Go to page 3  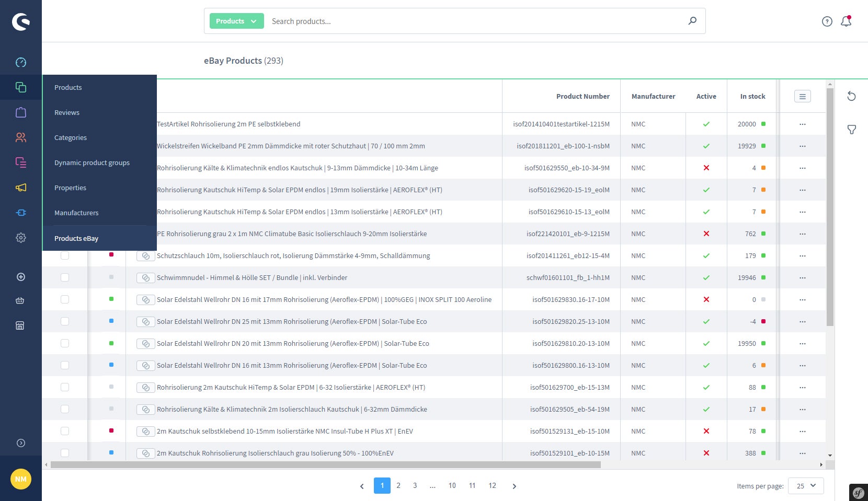pos(415,485)
